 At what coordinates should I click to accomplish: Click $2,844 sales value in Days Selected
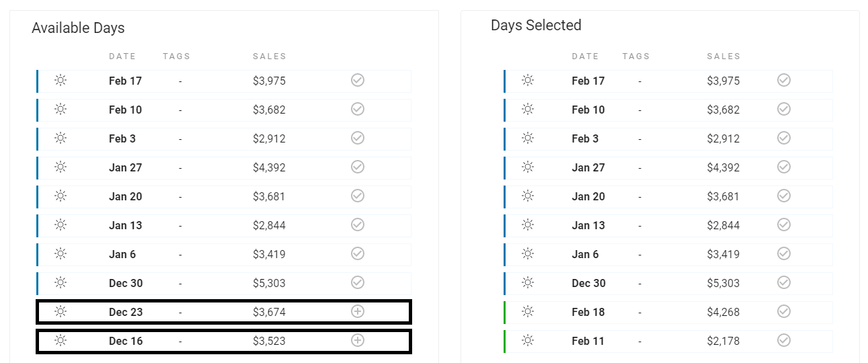(x=723, y=225)
